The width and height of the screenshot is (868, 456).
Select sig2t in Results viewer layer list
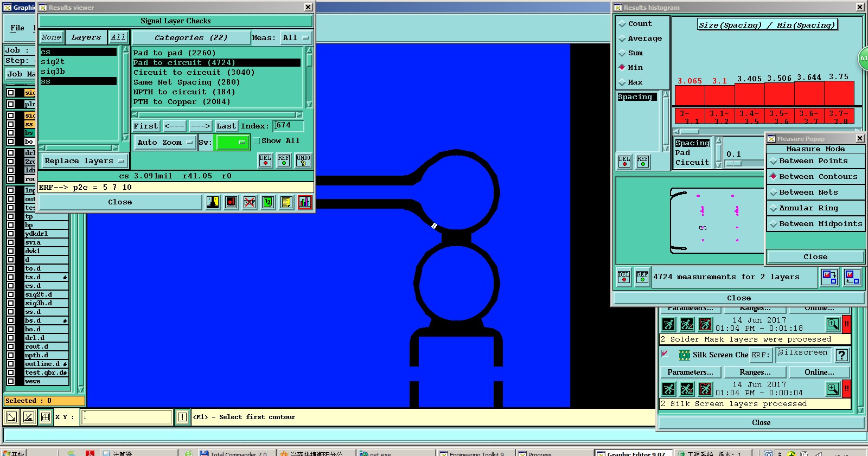point(79,62)
